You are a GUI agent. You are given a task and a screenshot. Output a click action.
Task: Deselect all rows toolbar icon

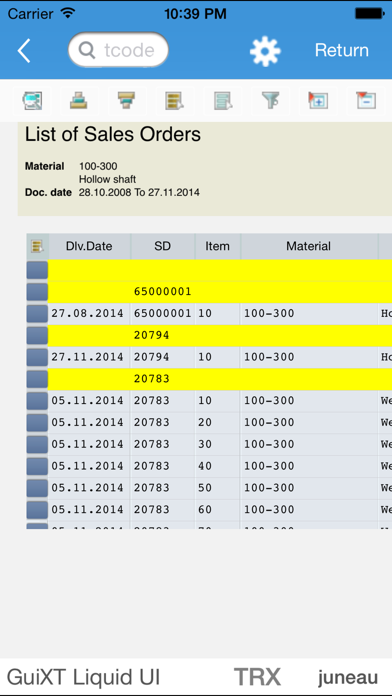(x=222, y=100)
